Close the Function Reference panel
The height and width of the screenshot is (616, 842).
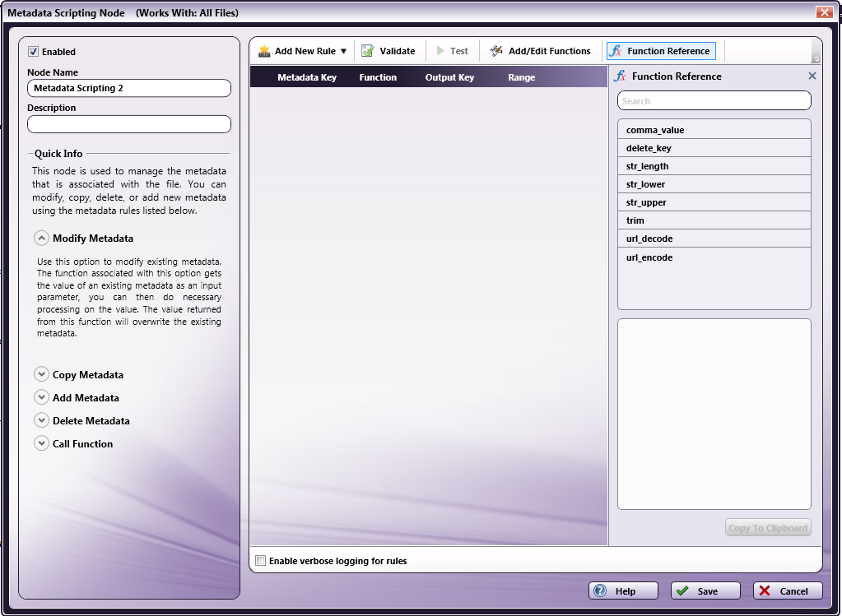(x=812, y=76)
